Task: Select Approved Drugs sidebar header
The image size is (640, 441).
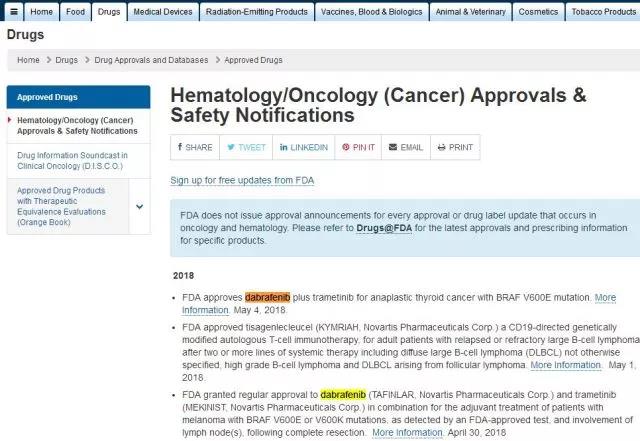Action: [78, 97]
